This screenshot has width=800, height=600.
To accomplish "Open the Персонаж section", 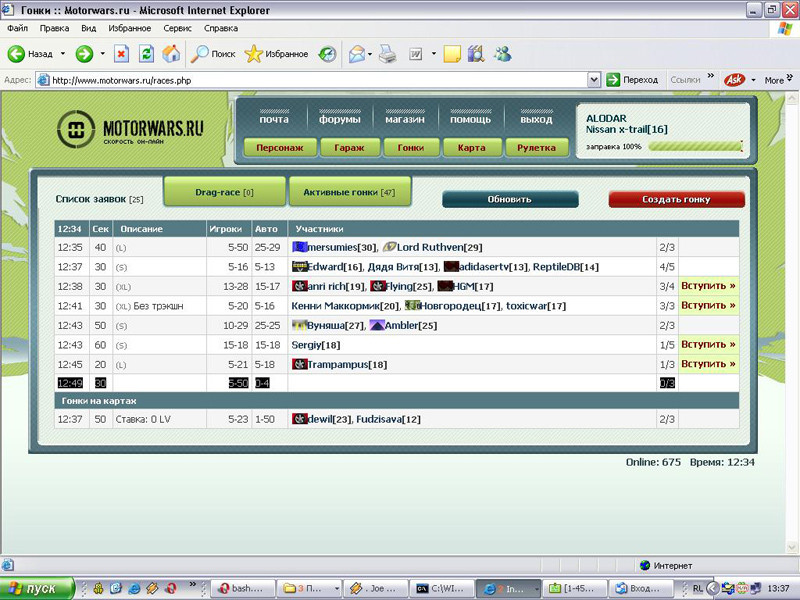I will (280, 147).
